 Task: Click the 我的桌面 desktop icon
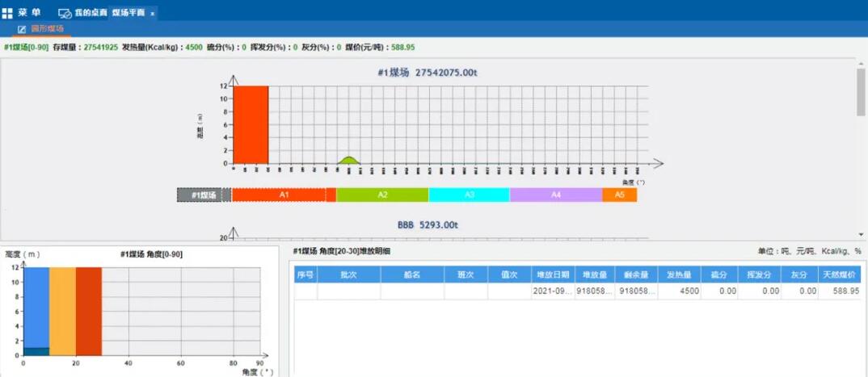click(65, 14)
